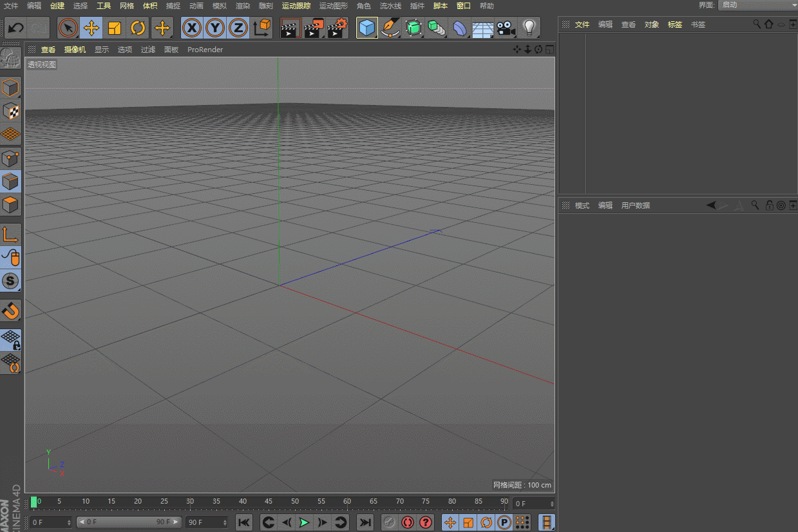Toggle the X axis lock
The width and height of the screenshot is (798, 532).
pyautogui.click(x=192, y=28)
